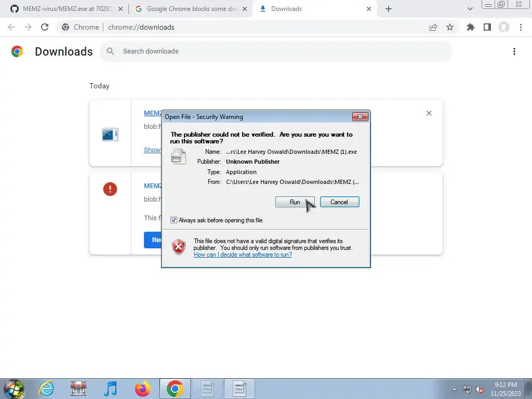The width and height of the screenshot is (532, 399).
Task: Close the Google Chrome blocks tab
Action: 245,9
